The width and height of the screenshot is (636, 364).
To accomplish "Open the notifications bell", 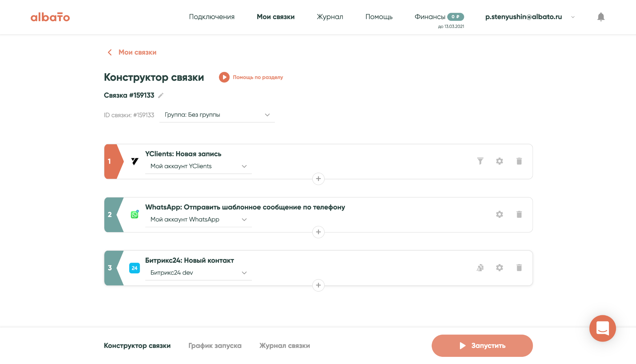I will pyautogui.click(x=601, y=17).
